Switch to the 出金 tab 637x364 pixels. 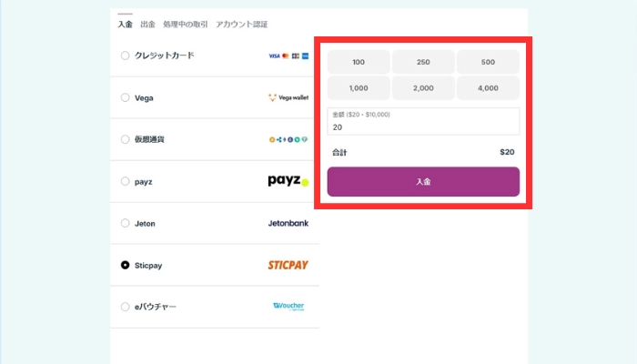pos(147,25)
